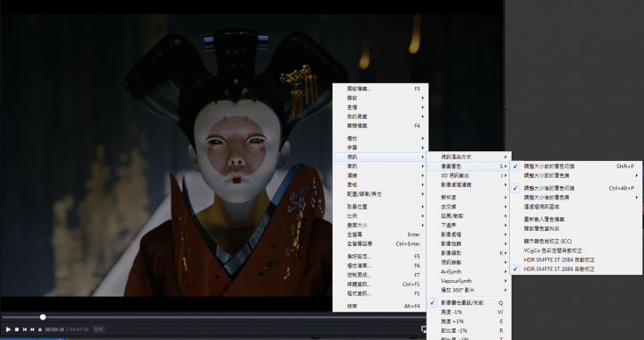Open 媒體資訊... (Ctrl+F1)

coord(380,285)
